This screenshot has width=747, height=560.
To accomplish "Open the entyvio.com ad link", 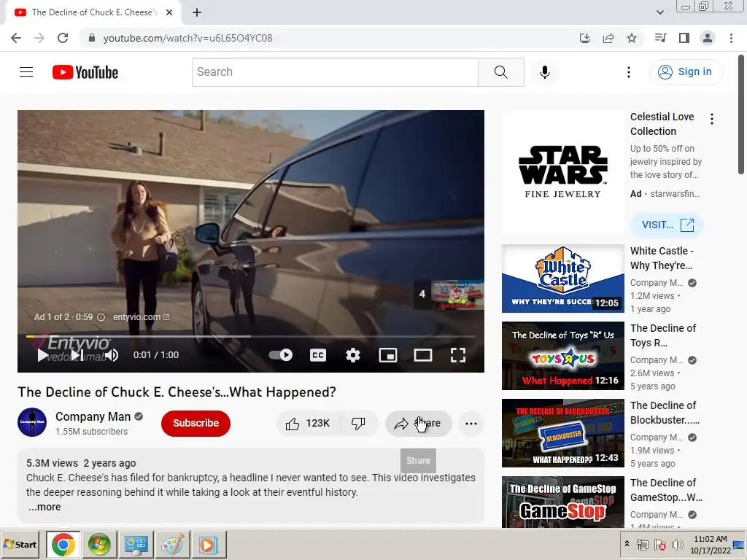I will coord(141,317).
